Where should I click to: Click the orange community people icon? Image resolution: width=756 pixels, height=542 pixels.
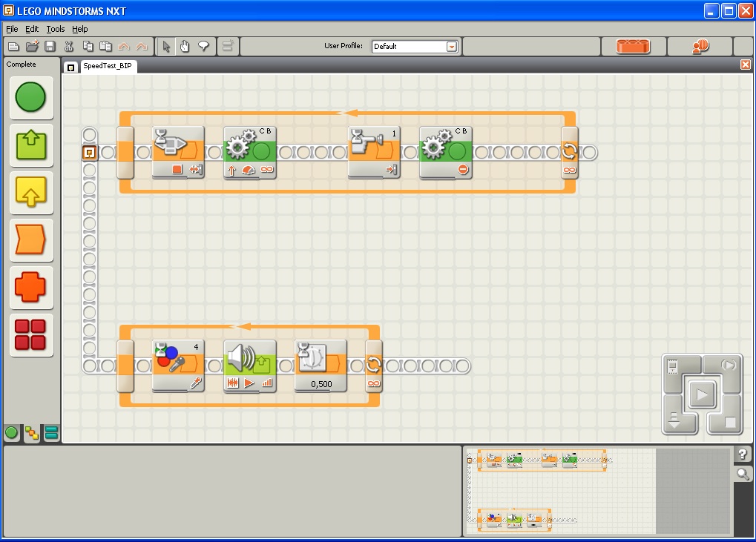tap(700, 46)
